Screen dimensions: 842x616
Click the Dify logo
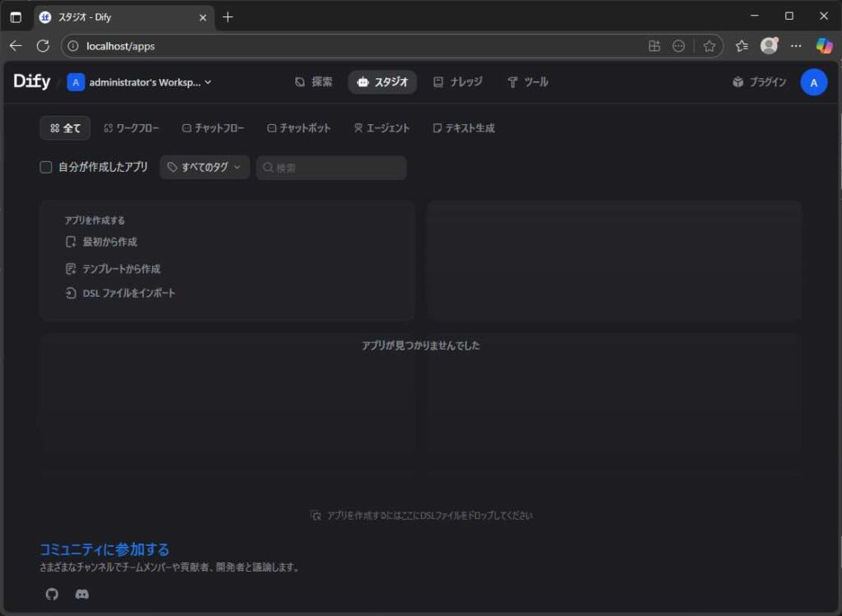click(x=31, y=81)
